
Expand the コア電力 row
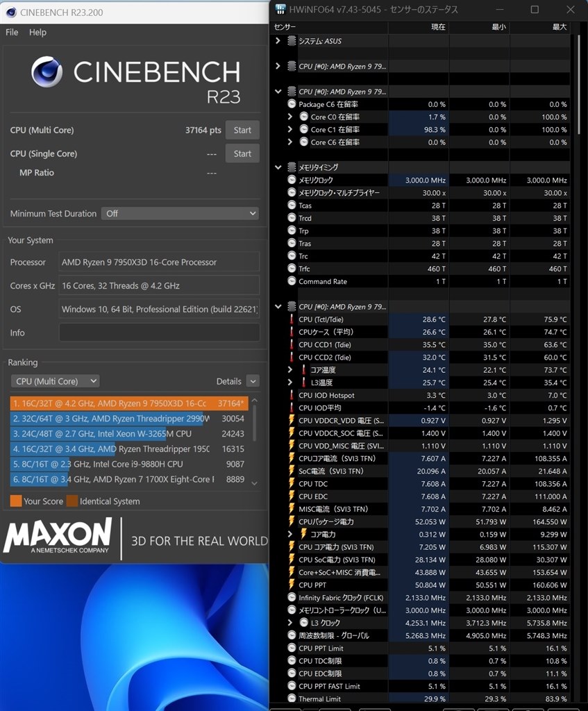[x=290, y=534]
